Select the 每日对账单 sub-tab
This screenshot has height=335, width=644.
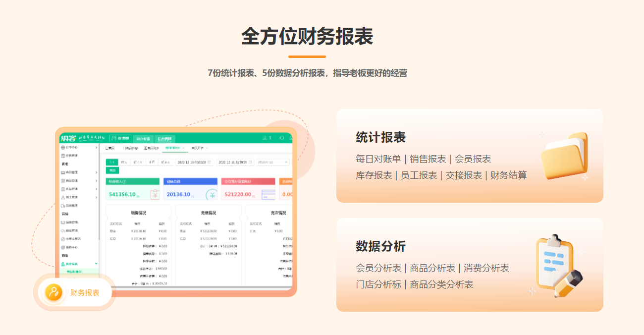coord(172,148)
